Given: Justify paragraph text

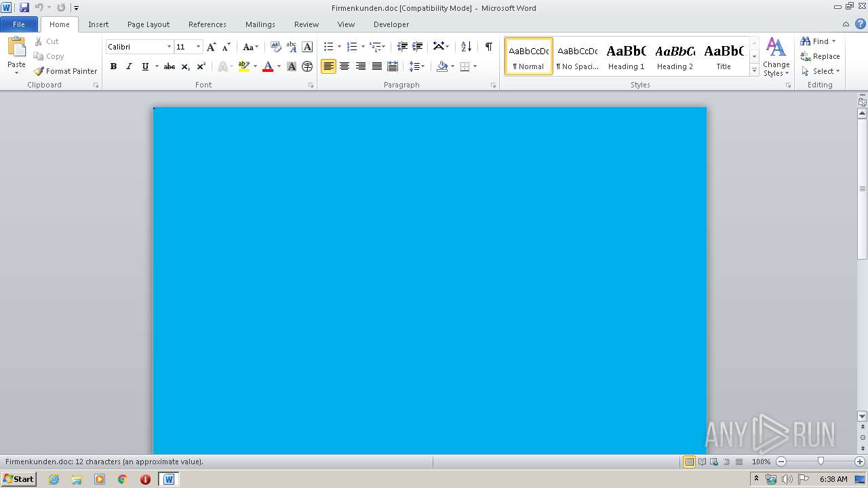Looking at the screenshot, I should [x=376, y=66].
